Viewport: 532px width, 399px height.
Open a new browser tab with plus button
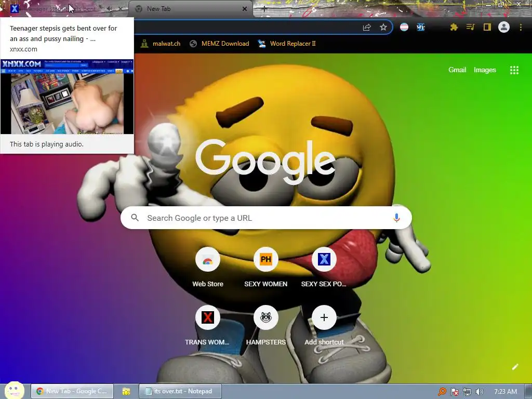coord(264,9)
